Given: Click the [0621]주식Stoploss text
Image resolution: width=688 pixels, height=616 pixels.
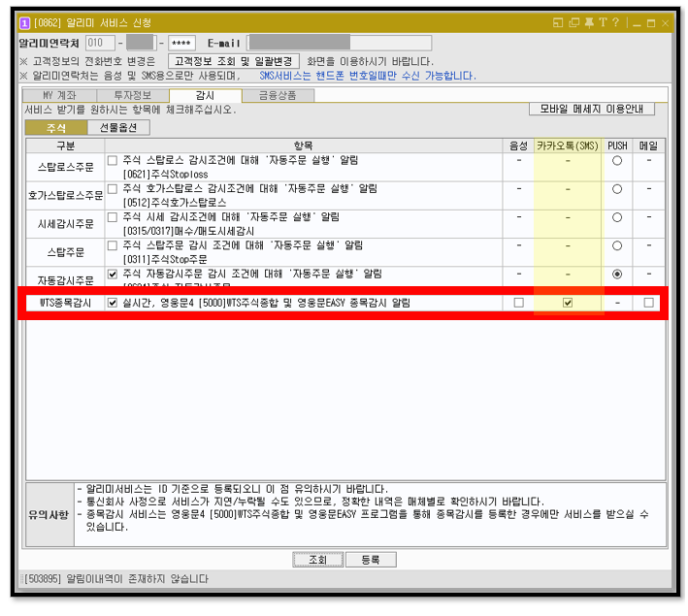Looking at the screenshot, I should tap(165, 175).
